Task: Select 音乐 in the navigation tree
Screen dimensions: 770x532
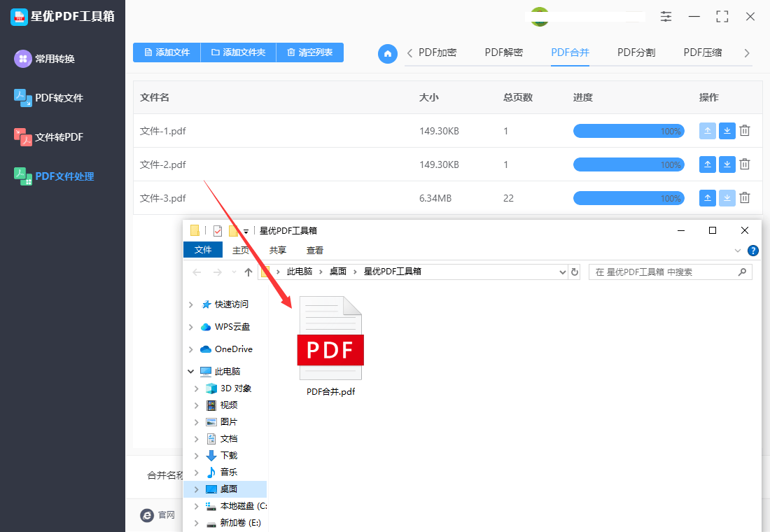Action: (x=222, y=472)
